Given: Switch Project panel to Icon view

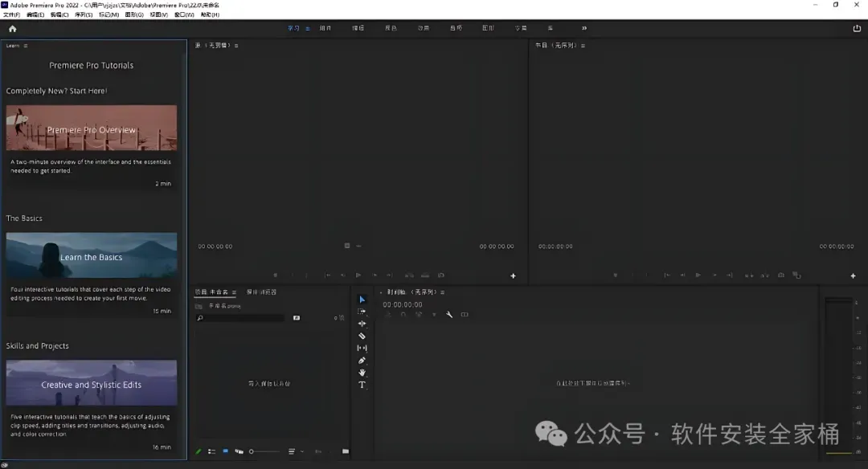Looking at the screenshot, I should pyautogui.click(x=225, y=451).
